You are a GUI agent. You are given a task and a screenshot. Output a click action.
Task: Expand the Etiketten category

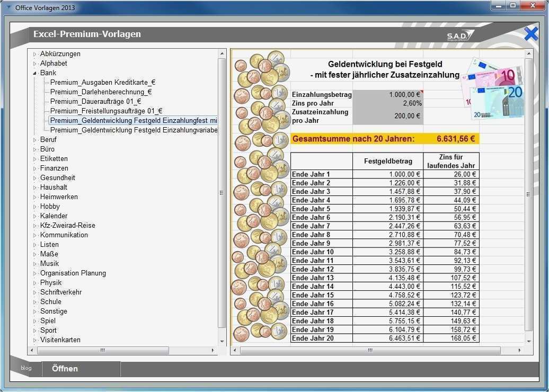(x=34, y=159)
